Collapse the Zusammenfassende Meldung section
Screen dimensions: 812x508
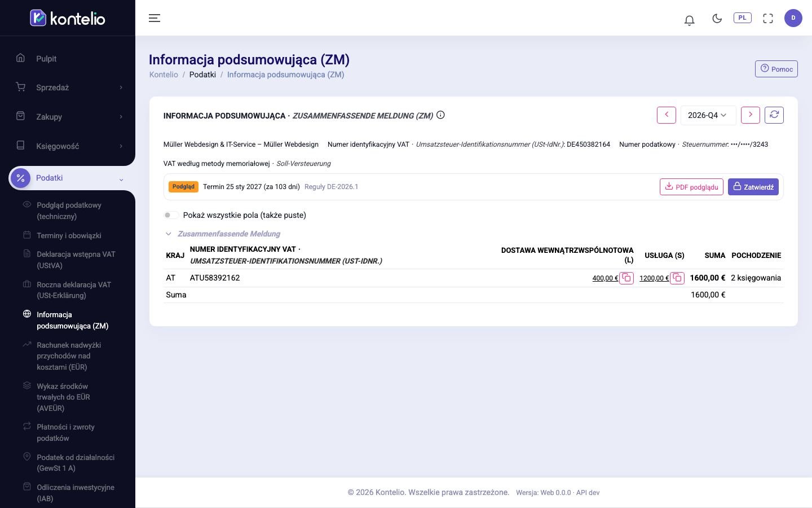pyautogui.click(x=168, y=234)
